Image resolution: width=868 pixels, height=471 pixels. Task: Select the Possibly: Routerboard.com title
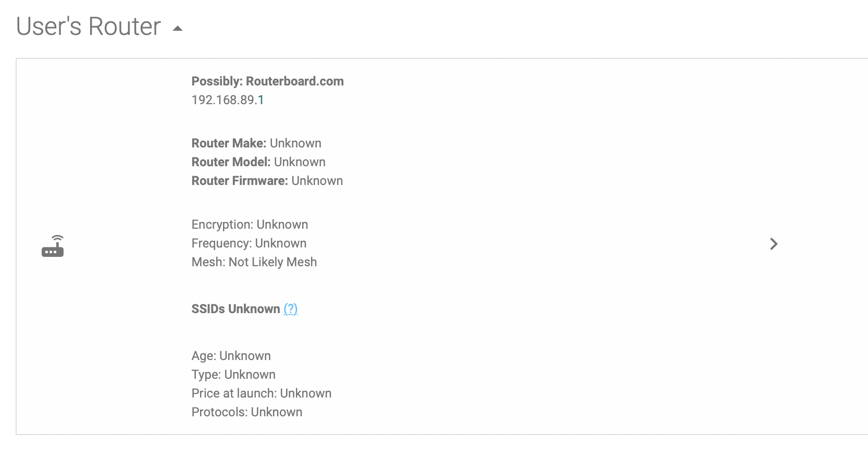point(268,81)
